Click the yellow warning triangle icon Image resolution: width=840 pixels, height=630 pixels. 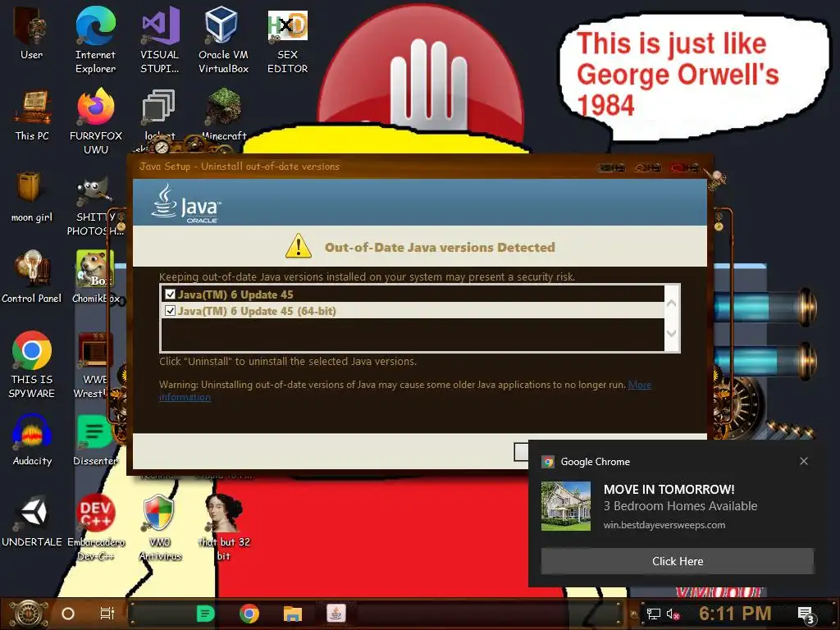coord(299,246)
